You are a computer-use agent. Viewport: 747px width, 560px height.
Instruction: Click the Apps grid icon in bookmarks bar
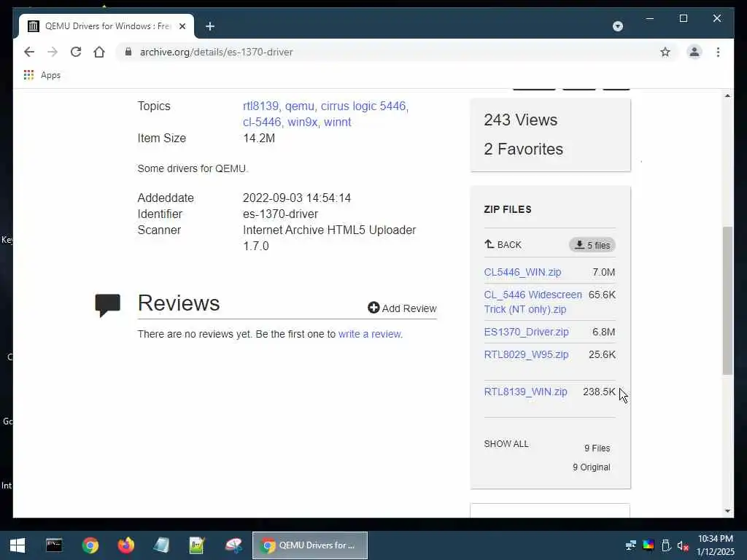[28, 75]
